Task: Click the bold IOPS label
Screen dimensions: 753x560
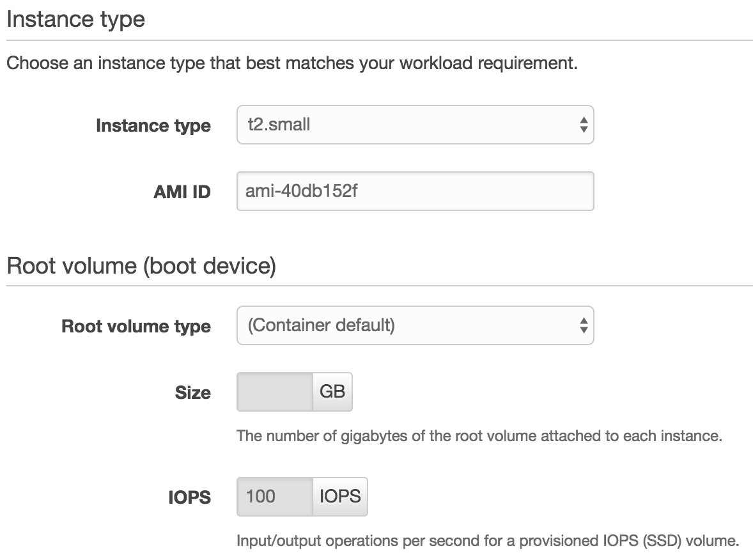Action: (189, 497)
